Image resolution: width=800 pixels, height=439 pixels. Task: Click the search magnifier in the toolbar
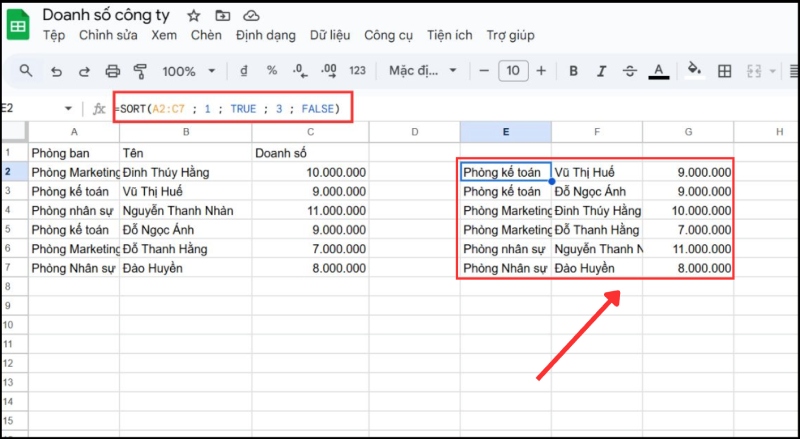coord(26,70)
